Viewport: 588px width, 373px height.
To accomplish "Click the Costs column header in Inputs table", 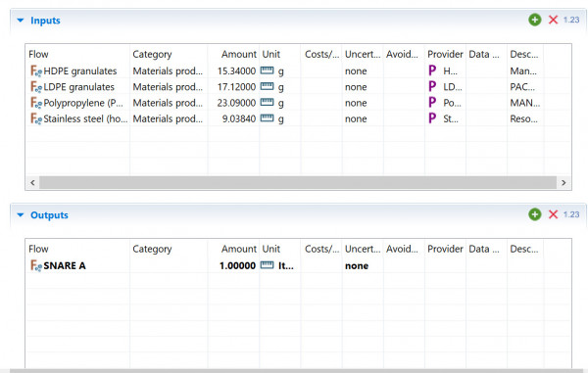I will coord(321,54).
